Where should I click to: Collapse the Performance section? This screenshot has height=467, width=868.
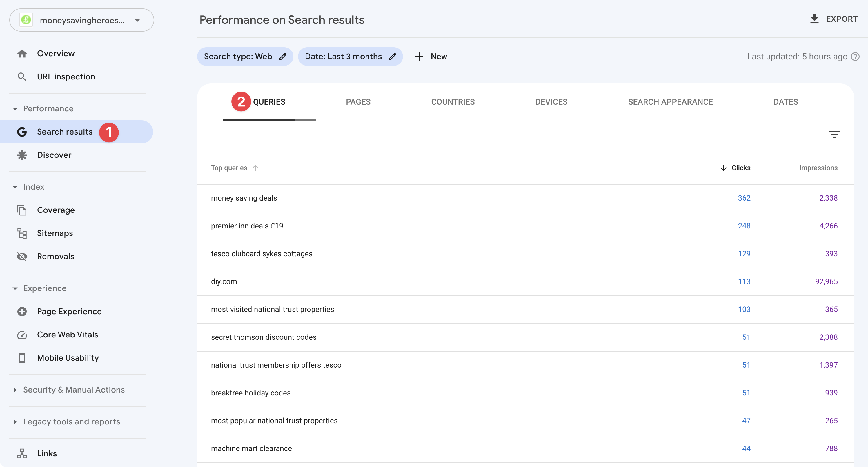(15, 108)
